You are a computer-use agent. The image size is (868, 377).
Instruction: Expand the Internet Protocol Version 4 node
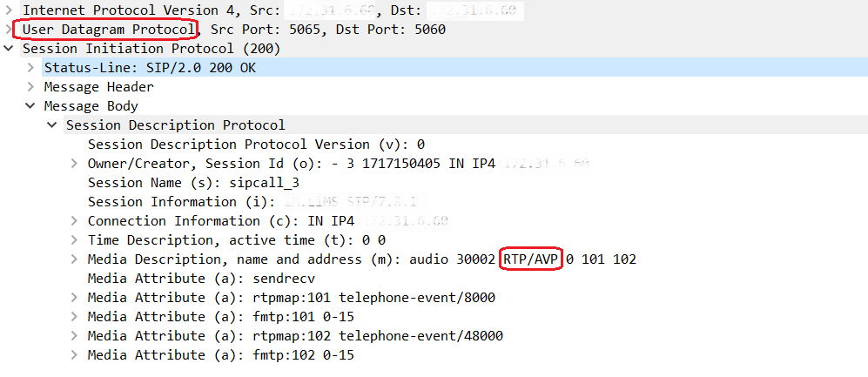click(9, 10)
